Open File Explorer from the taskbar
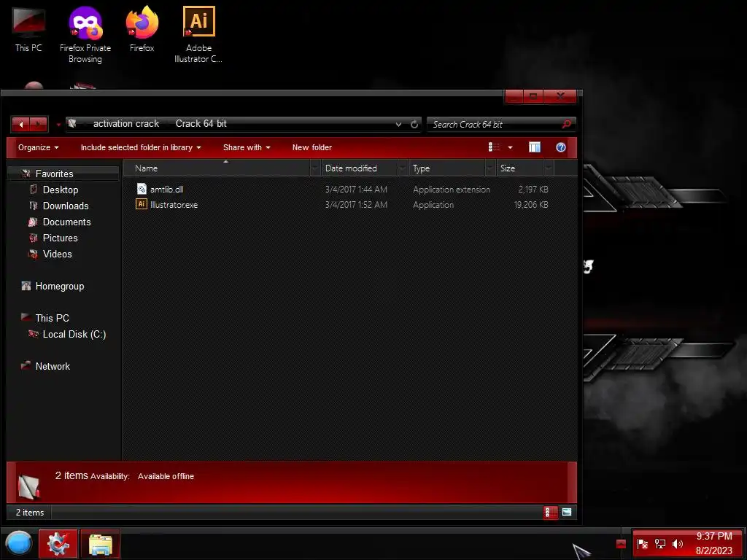This screenshot has width=747, height=560. tap(101, 544)
